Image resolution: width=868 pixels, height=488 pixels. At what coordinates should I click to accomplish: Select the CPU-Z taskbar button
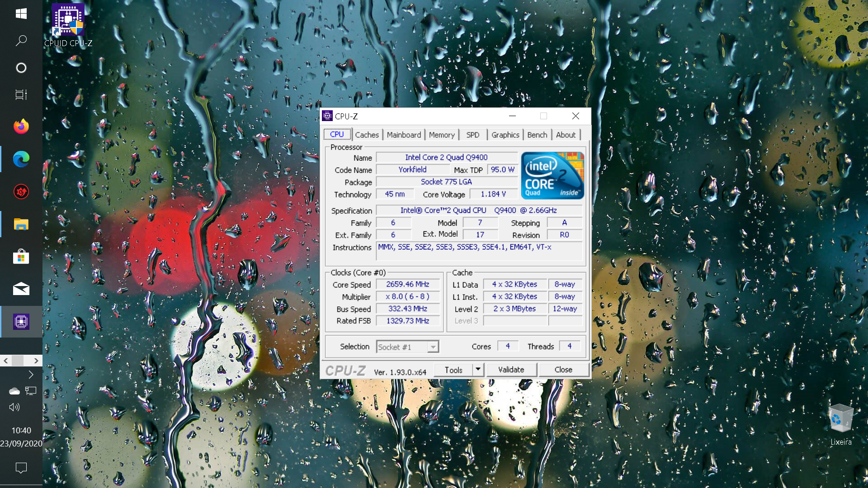(21, 322)
